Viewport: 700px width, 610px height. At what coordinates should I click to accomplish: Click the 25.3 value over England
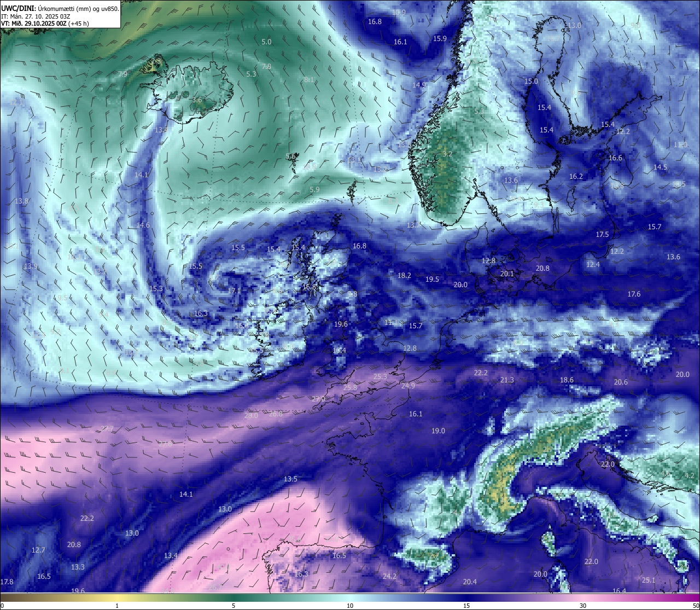tap(380, 376)
